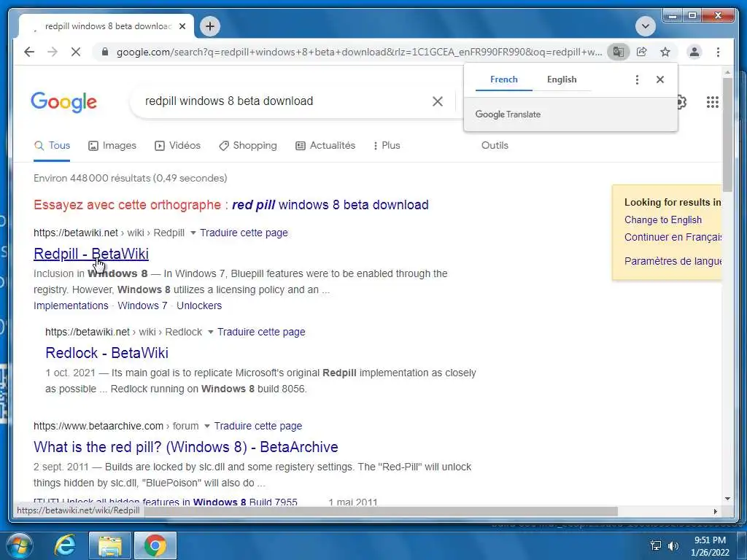Choose Change to English language option
Screen dimensions: 747x560
[x=663, y=220]
